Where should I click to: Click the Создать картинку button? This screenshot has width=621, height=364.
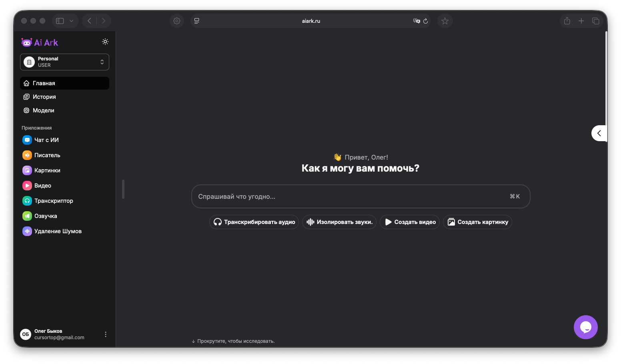click(x=477, y=222)
